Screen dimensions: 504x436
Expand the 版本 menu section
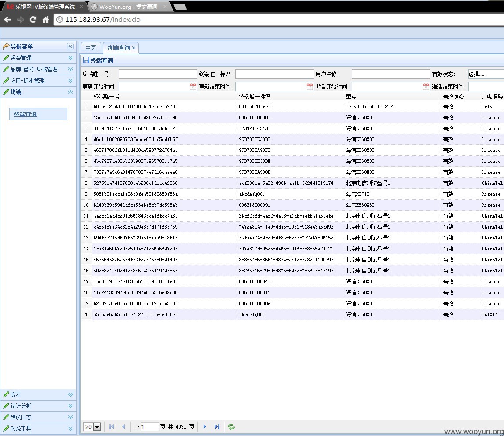point(70,394)
